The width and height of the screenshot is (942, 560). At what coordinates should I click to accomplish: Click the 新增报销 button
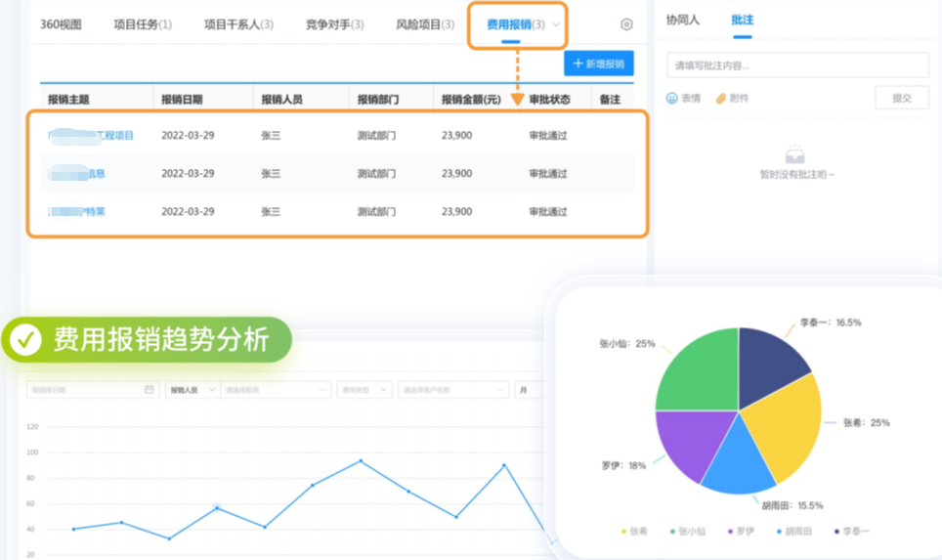(598, 64)
